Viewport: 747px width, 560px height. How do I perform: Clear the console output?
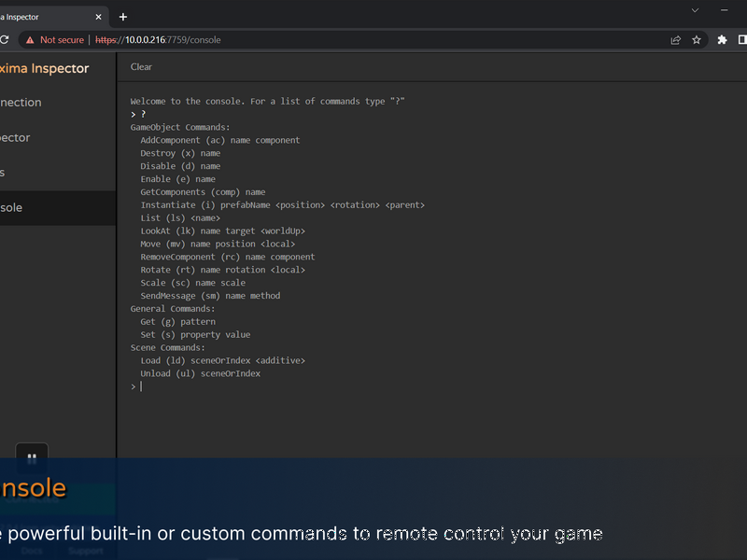coord(141,67)
